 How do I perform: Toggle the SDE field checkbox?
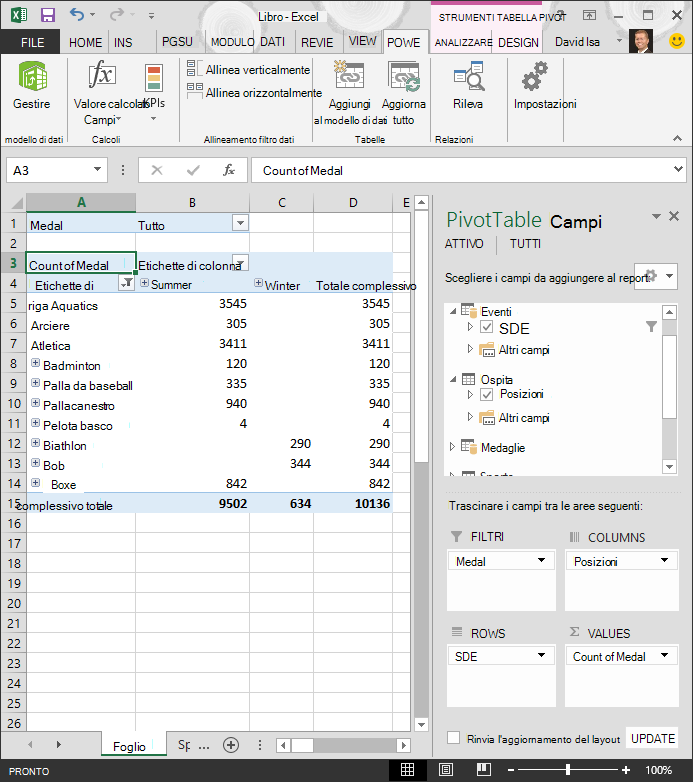[487, 327]
